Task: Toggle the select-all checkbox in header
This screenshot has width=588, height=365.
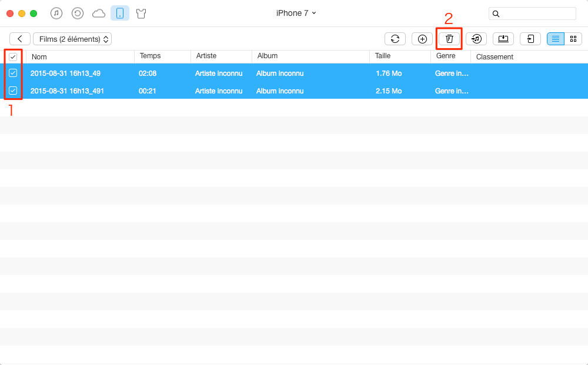Action: pos(13,57)
